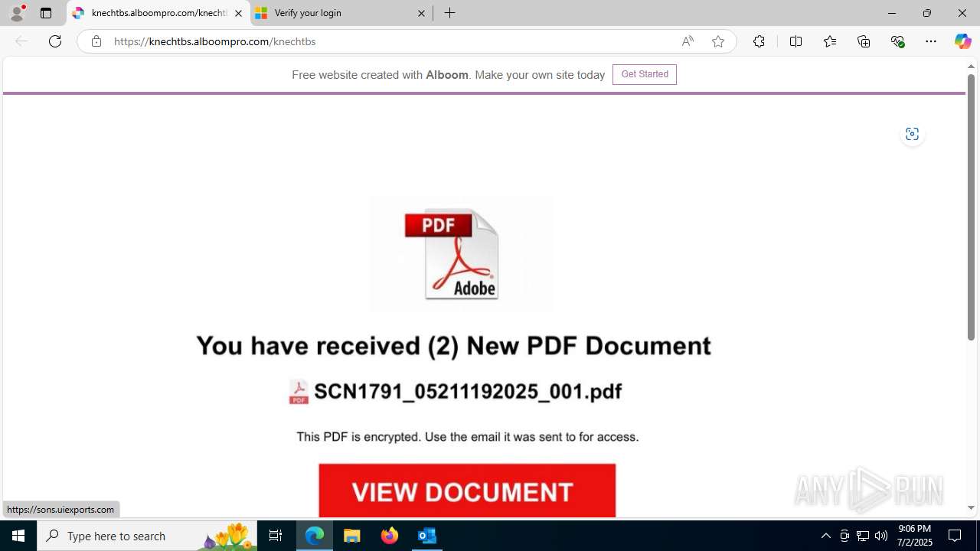Open Collections panel
Screen dimensions: 980x551
click(864, 41)
